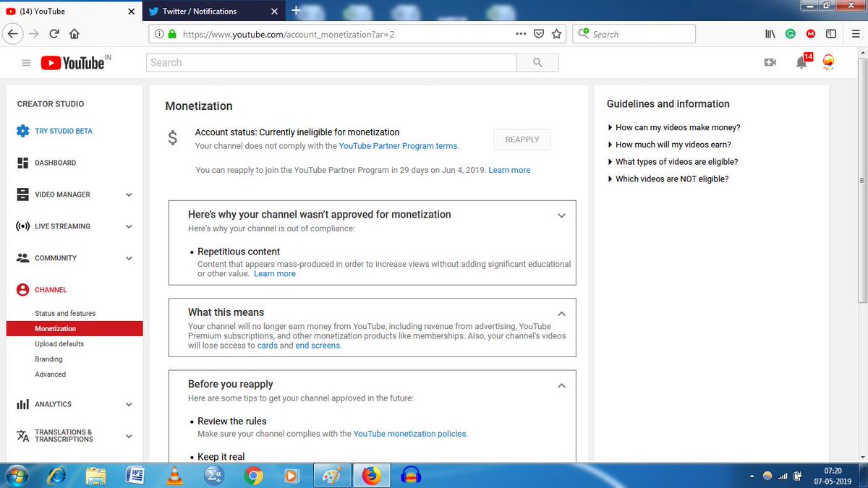868x488 pixels.
Task: Open Windows Start button
Action: click(x=15, y=476)
